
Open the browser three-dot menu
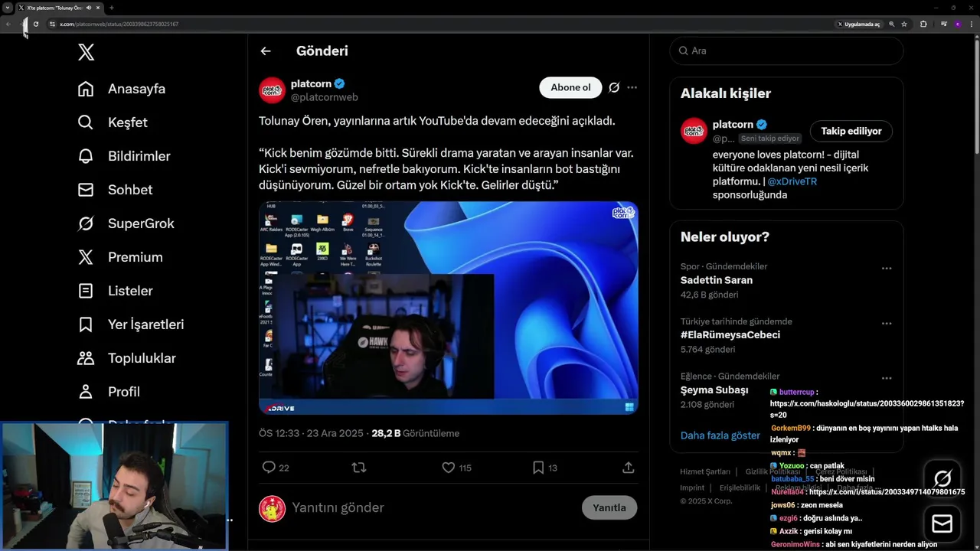coord(971,24)
